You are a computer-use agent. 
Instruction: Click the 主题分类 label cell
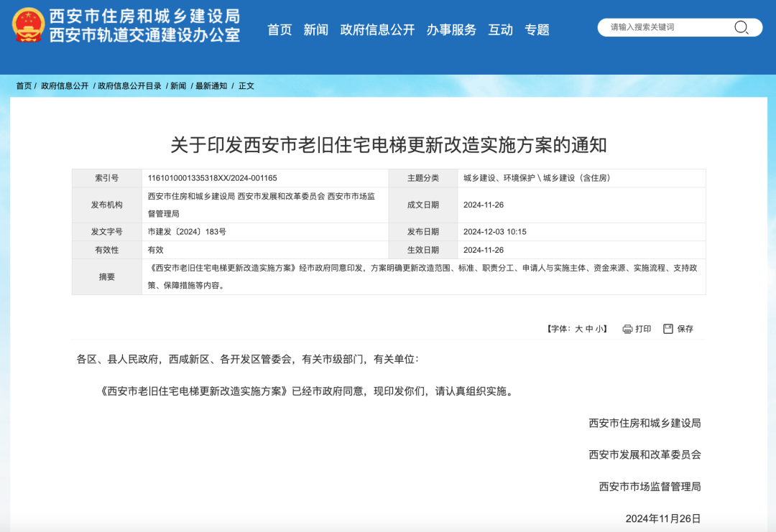pyautogui.click(x=423, y=178)
